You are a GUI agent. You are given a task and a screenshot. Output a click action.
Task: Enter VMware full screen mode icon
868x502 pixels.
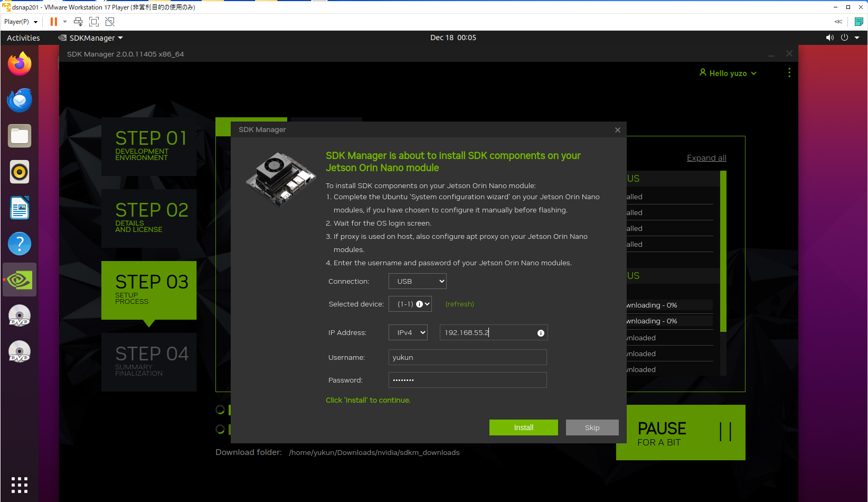pos(94,22)
